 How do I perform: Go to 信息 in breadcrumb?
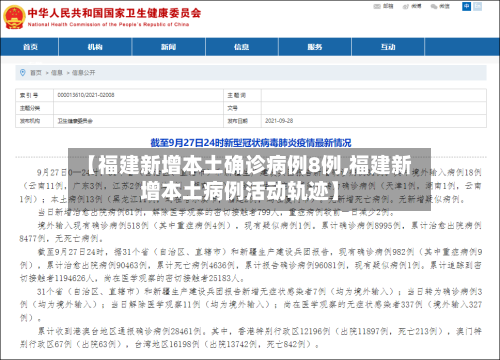(57, 73)
